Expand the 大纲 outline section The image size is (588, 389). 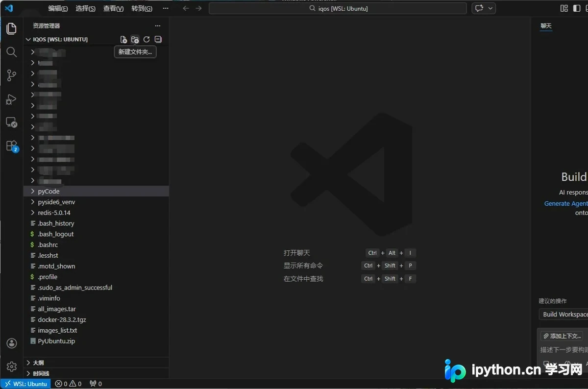tap(96, 363)
